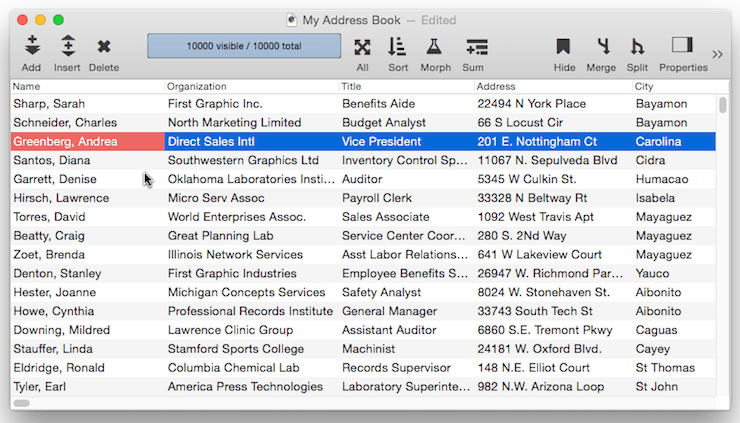Click the 'North Marketing Limited' cell
Image resolution: width=740 pixels, height=423 pixels.
(252, 123)
